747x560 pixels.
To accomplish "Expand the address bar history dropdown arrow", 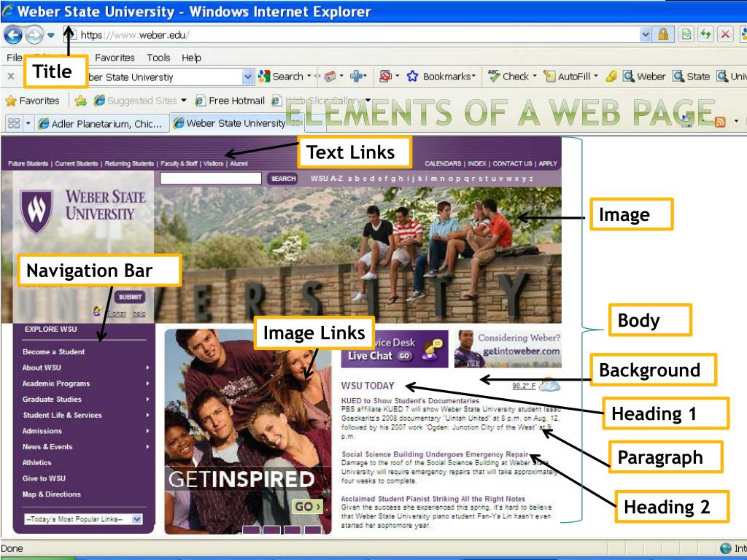I will (x=645, y=34).
